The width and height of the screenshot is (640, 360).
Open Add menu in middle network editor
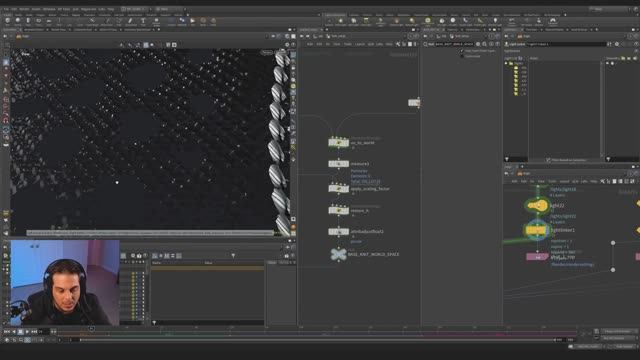tap(310, 44)
